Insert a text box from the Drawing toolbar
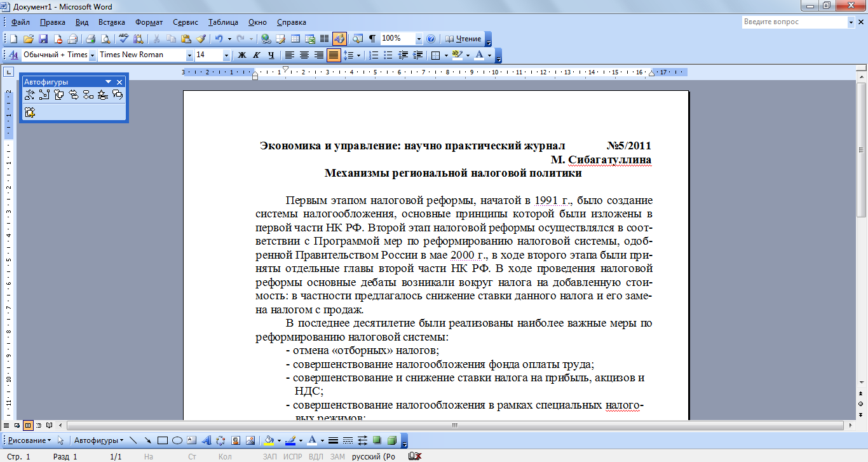Screen dimensions: 868x462 point(192,440)
